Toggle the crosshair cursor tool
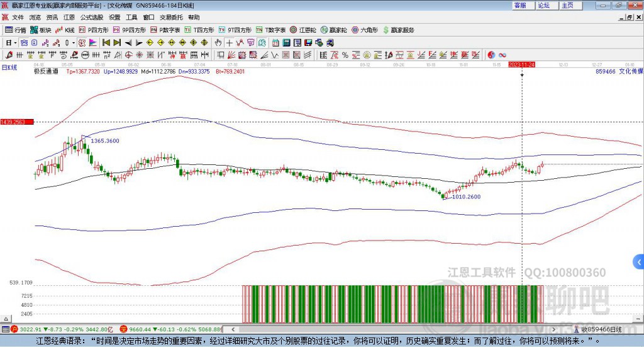This screenshot has height=347, width=644. click(x=230, y=43)
